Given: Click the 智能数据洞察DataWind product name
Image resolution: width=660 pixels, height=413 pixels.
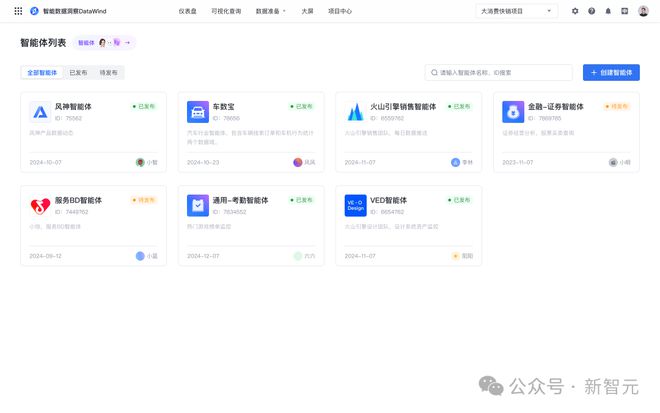Looking at the screenshot, I should 75,11.
